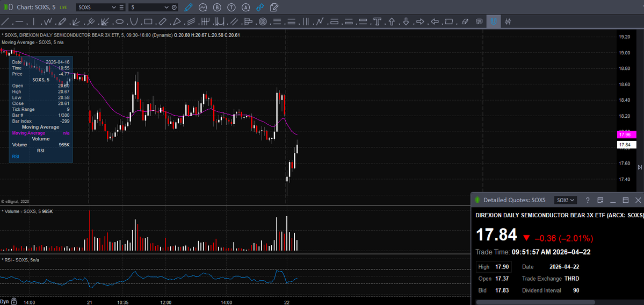Open the Detailed Quotes window options icon
644x305 pixels.
(x=600, y=200)
